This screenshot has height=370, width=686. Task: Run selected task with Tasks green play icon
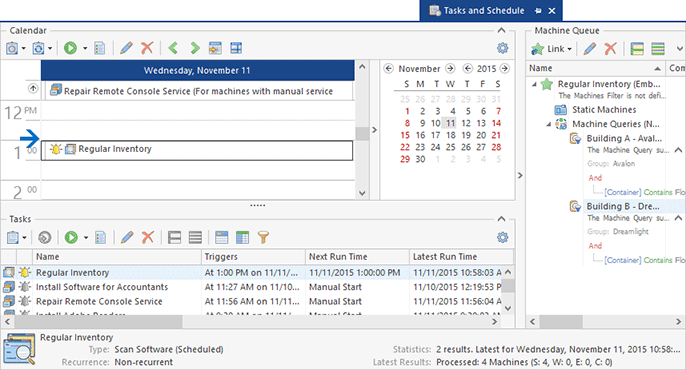(x=71, y=237)
